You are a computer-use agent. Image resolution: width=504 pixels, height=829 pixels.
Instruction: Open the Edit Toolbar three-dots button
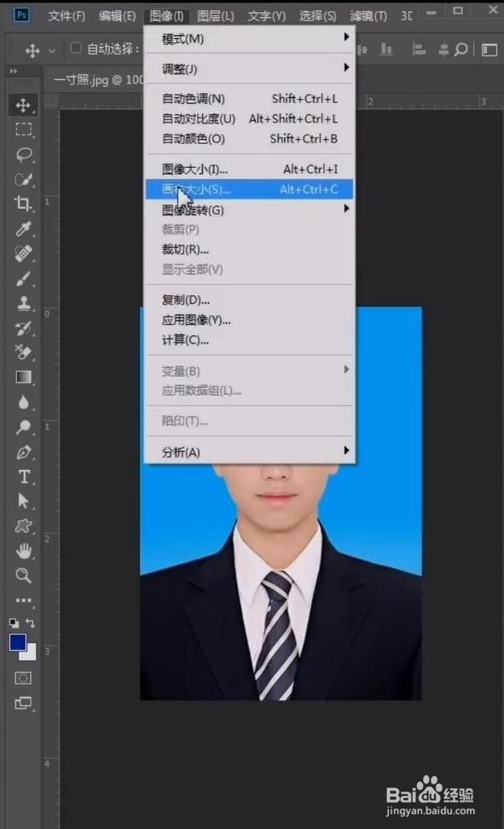click(x=23, y=600)
